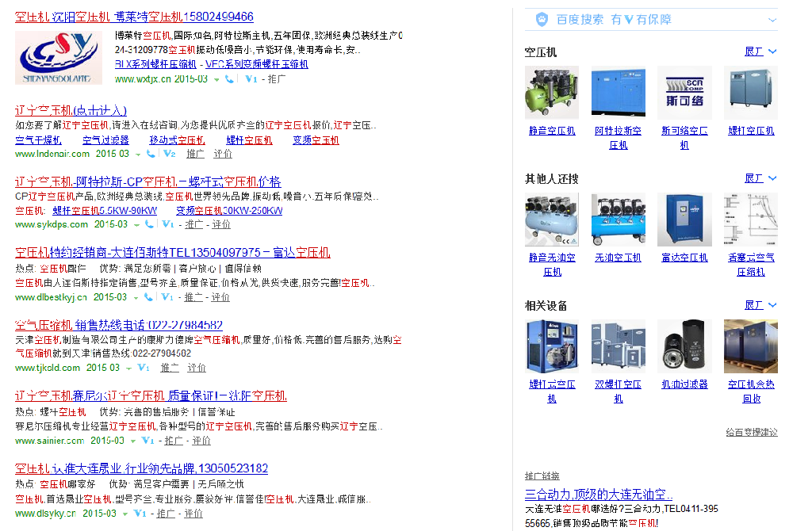The height and width of the screenshot is (531, 812).
Task: Click the phone icon beside www.dlbestkyj.cn
Action: (x=148, y=297)
